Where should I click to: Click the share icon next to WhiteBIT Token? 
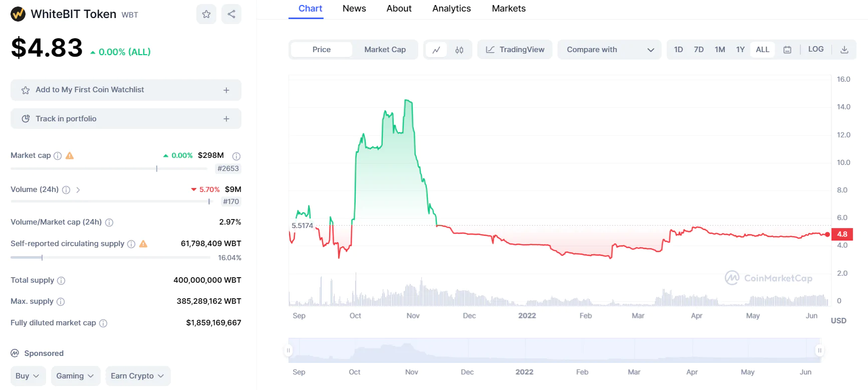pos(231,14)
